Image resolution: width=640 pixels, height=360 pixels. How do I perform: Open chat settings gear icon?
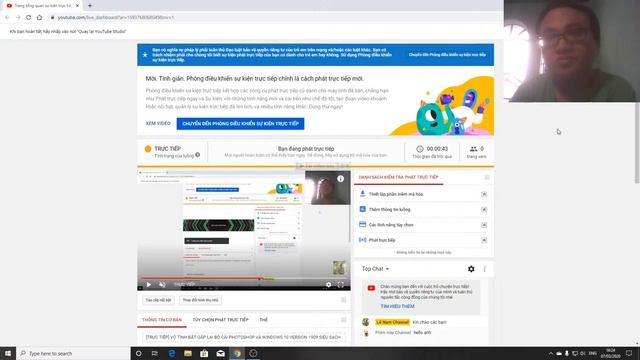471,269
